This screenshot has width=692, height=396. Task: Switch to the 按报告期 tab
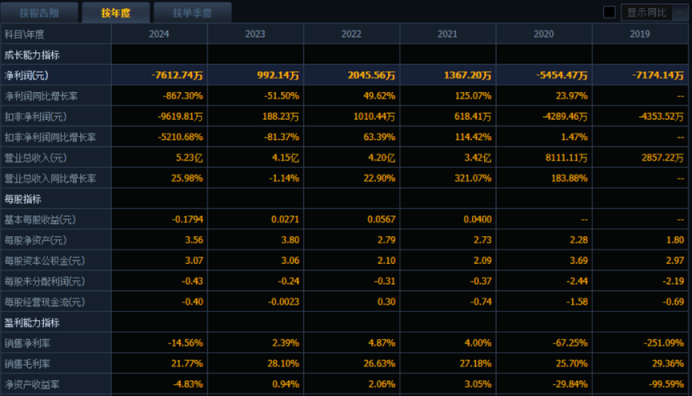(39, 13)
